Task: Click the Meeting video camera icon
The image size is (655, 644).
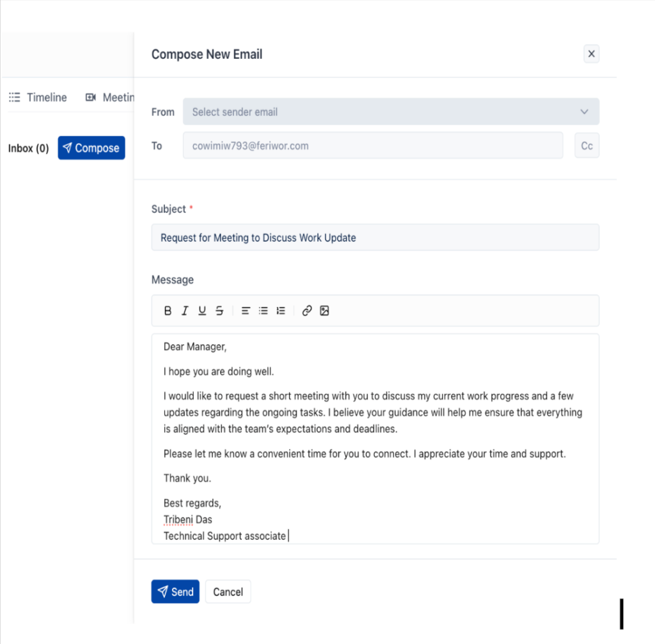Action: click(x=90, y=97)
